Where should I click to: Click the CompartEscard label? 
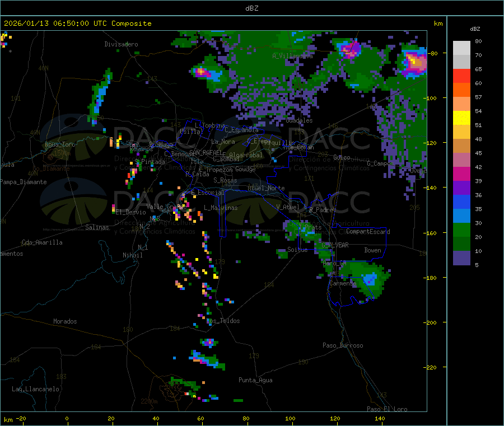[368, 232]
